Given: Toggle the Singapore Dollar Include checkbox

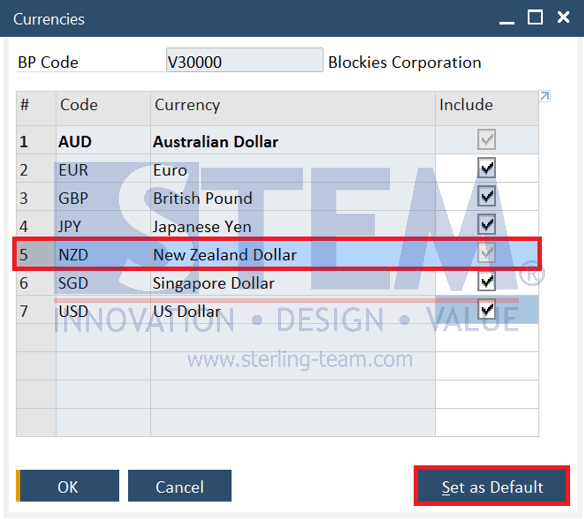Looking at the screenshot, I should [486, 281].
